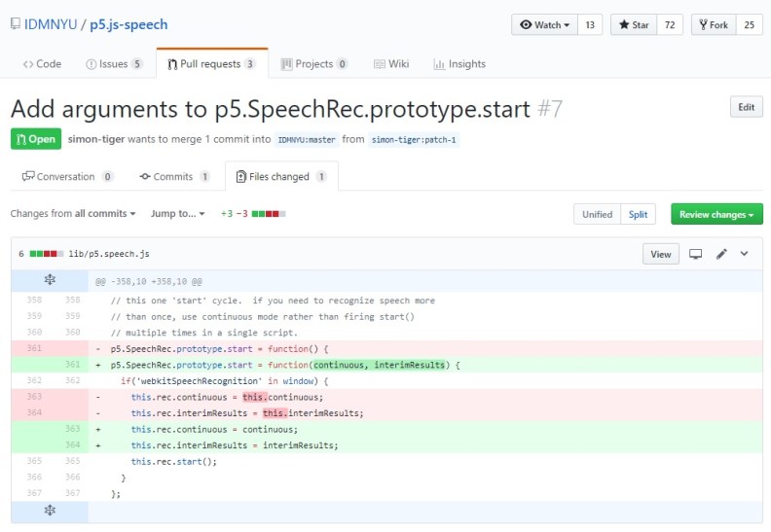Viewport: 771px width, 532px height.
Task: Open the Wiki tab
Action: point(391,64)
